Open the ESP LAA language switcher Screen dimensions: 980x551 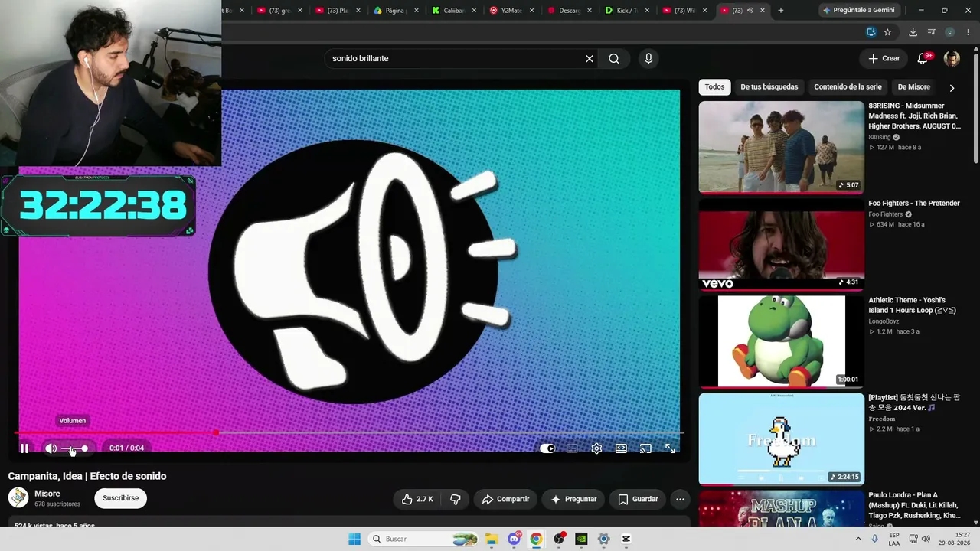coord(893,539)
